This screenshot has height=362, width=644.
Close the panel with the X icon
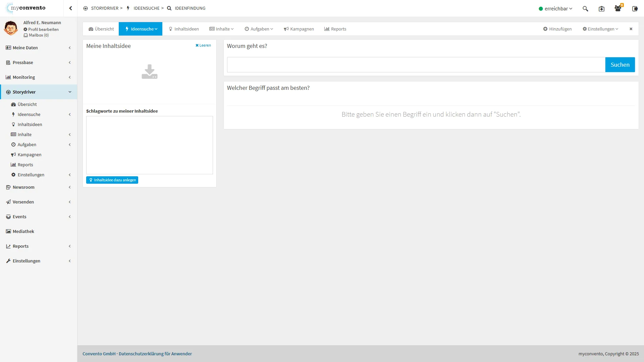point(631,29)
